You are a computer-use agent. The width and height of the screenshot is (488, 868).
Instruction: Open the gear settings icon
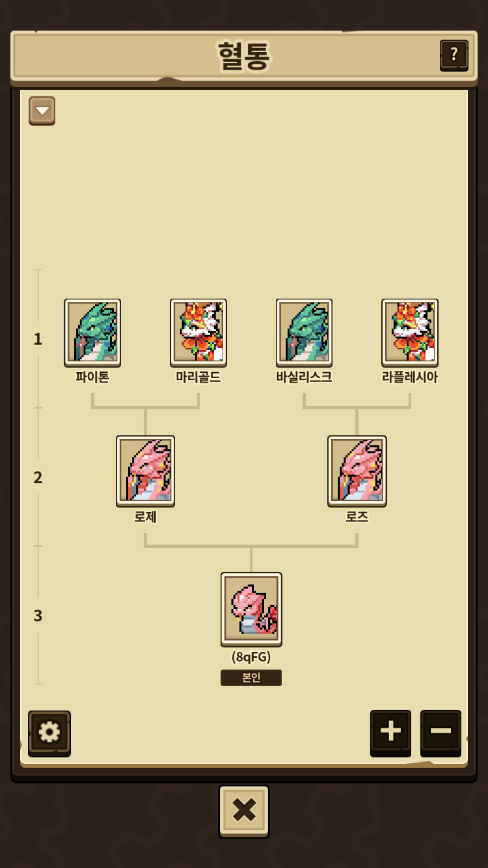[49, 733]
